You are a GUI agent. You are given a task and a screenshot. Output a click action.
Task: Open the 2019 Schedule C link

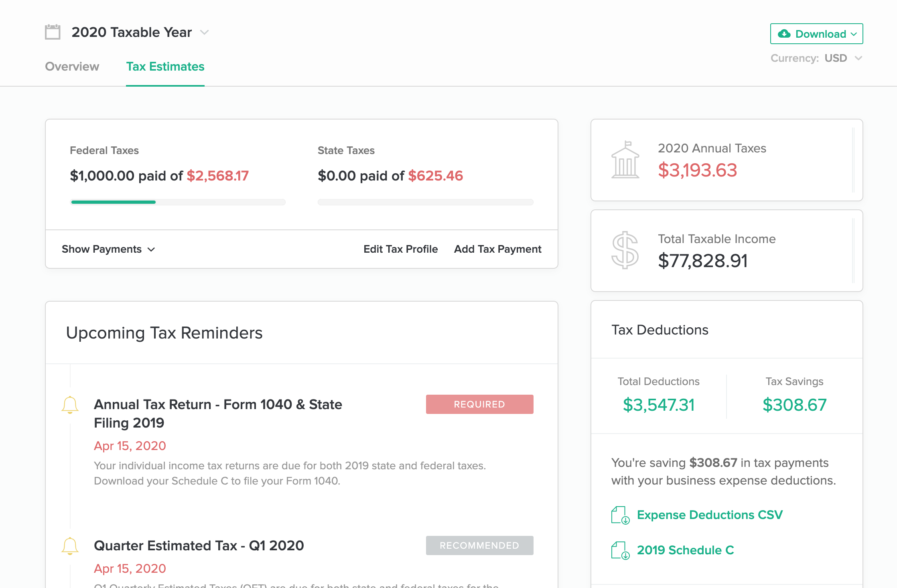pyautogui.click(x=685, y=550)
